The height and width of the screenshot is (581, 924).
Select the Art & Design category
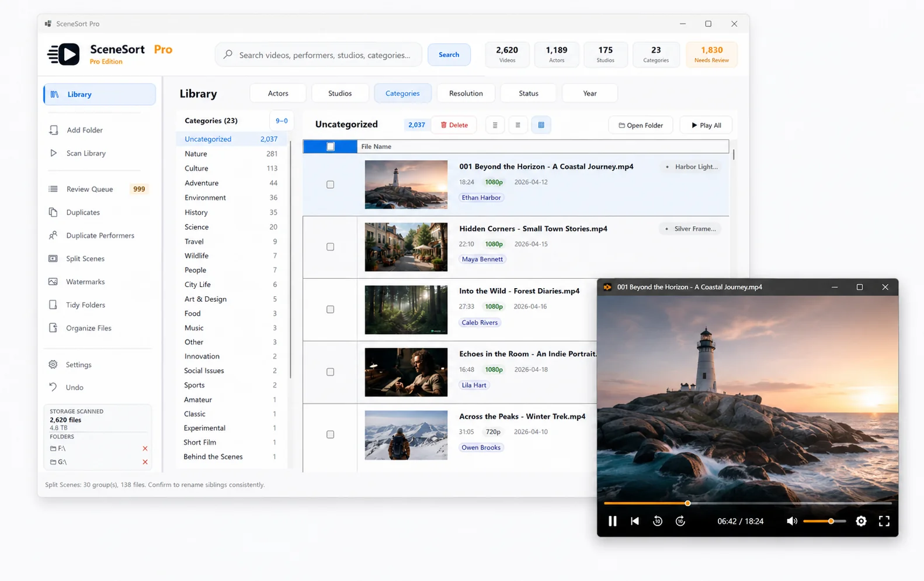[x=231, y=299]
